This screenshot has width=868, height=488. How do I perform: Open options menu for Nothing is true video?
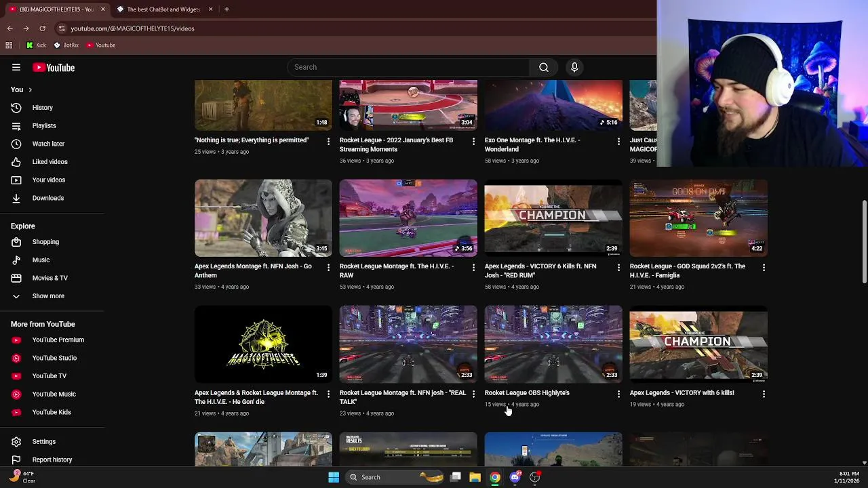[328, 142]
